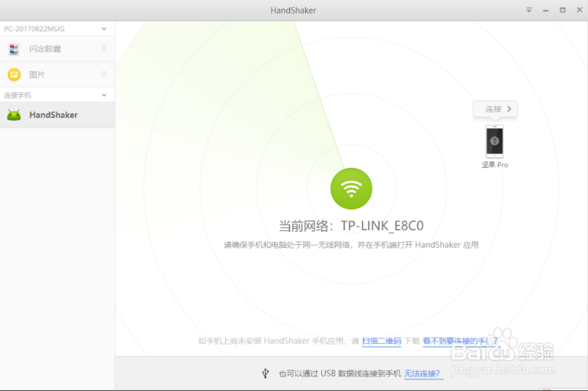Select the HandShaker sidebar item
Image resolution: width=588 pixels, height=391 pixels.
click(x=57, y=115)
